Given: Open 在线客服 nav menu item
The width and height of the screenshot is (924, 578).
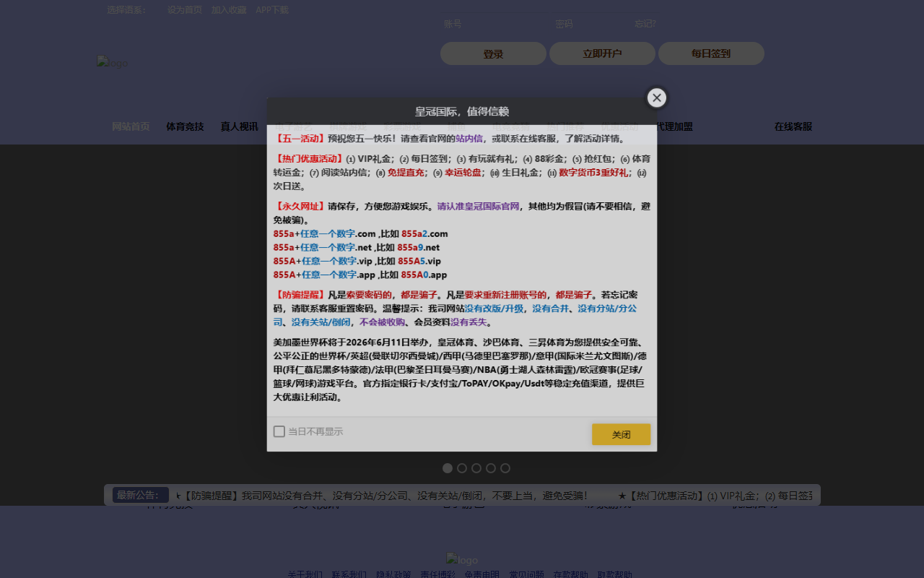Looking at the screenshot, I should 793,126.
